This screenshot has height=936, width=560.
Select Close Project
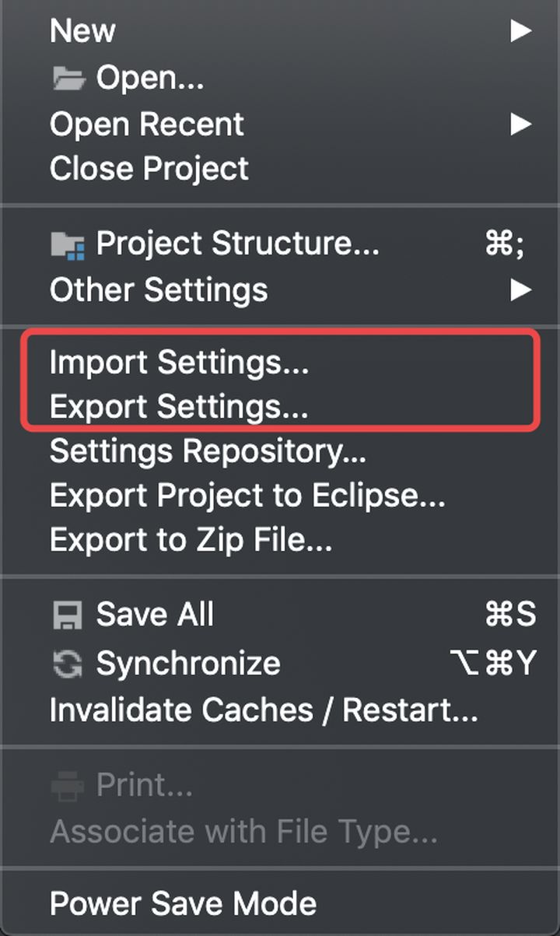click(149, 169)
